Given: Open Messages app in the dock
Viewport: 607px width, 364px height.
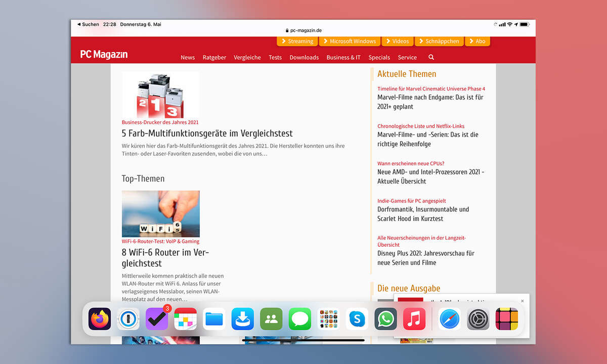Looking at the screenshot, I should click(x=300, y=319).
